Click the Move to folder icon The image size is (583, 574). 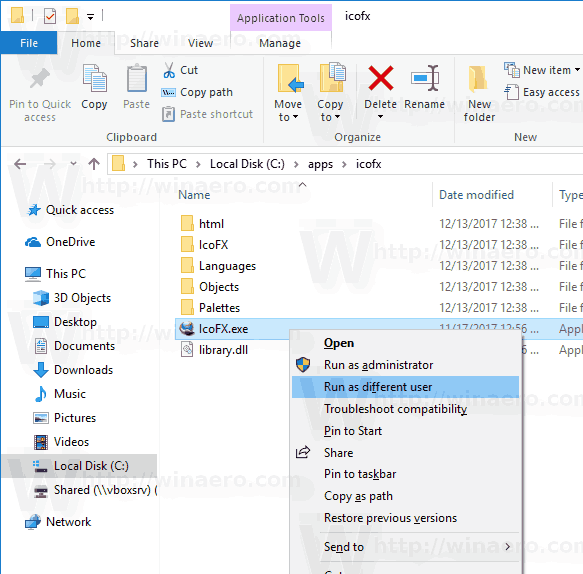pyautogui.click(x=290, y=78)
